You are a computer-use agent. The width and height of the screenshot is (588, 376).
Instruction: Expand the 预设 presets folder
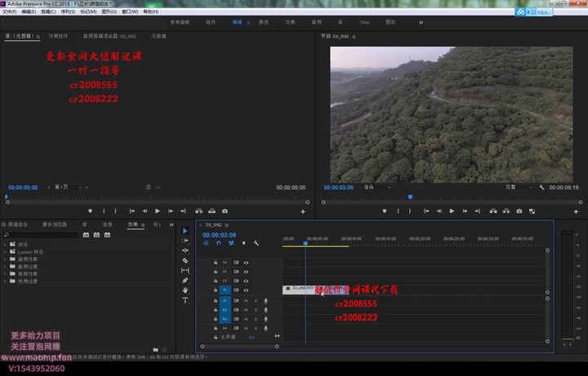click(x=5, y=244)
